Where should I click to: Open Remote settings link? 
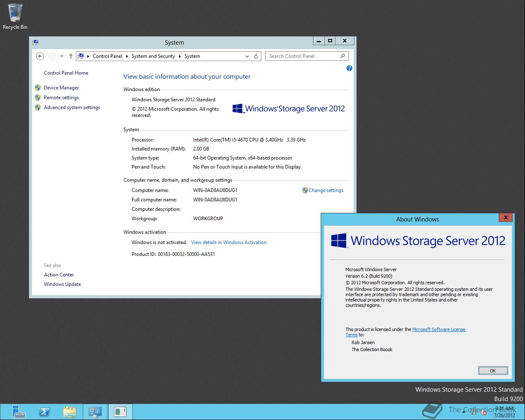tap(61, 98)
